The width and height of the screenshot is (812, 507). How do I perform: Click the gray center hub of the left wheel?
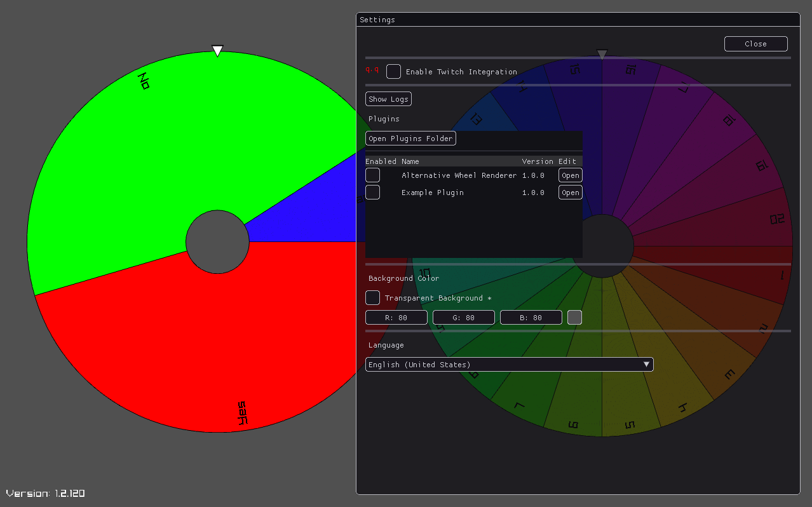217,242
